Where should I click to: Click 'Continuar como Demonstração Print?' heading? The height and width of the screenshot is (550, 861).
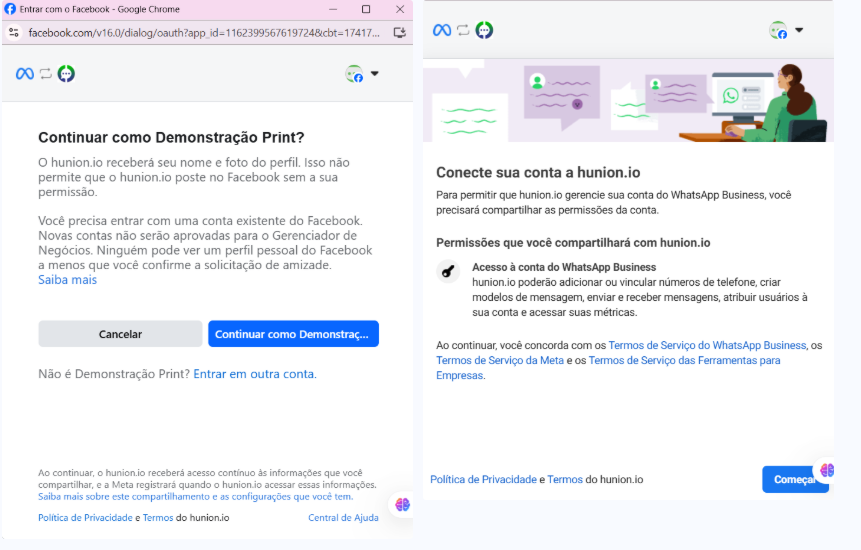[x=171, y=137]
